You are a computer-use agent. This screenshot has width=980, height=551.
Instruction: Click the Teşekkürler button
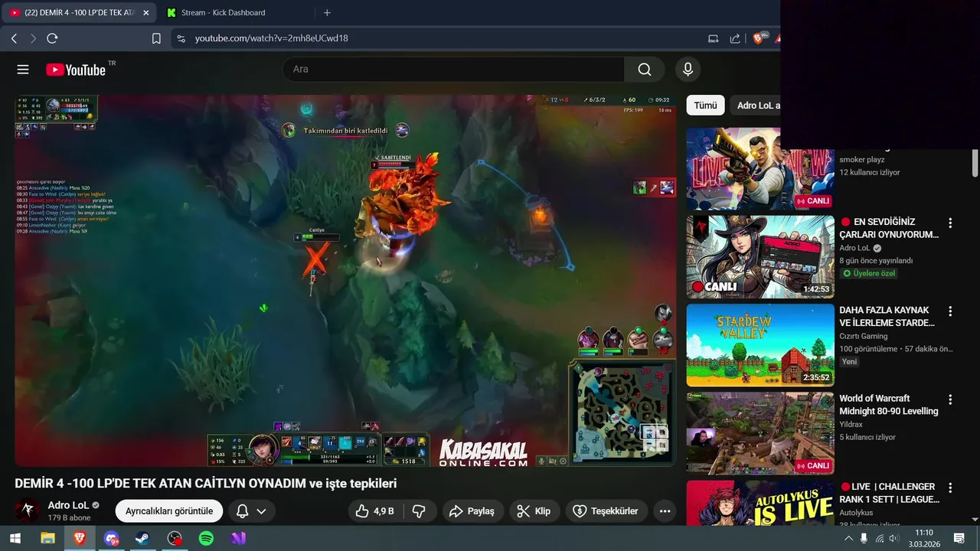(606, 511)
